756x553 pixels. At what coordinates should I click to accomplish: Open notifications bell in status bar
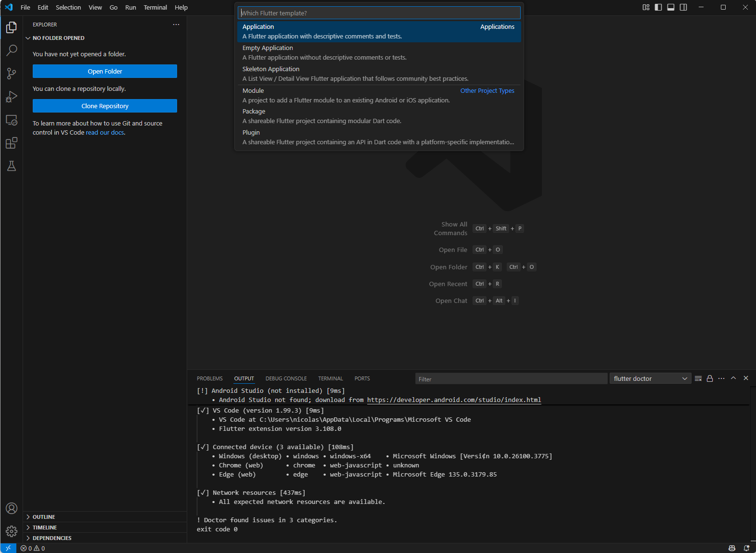point(746,548)
